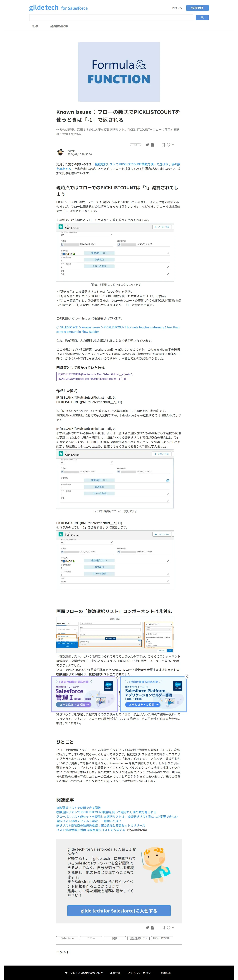The width and height of the screenshot is (238, 980).
Task: Open the first Akin Kristen record screenshot
Action: coord(115,252)
